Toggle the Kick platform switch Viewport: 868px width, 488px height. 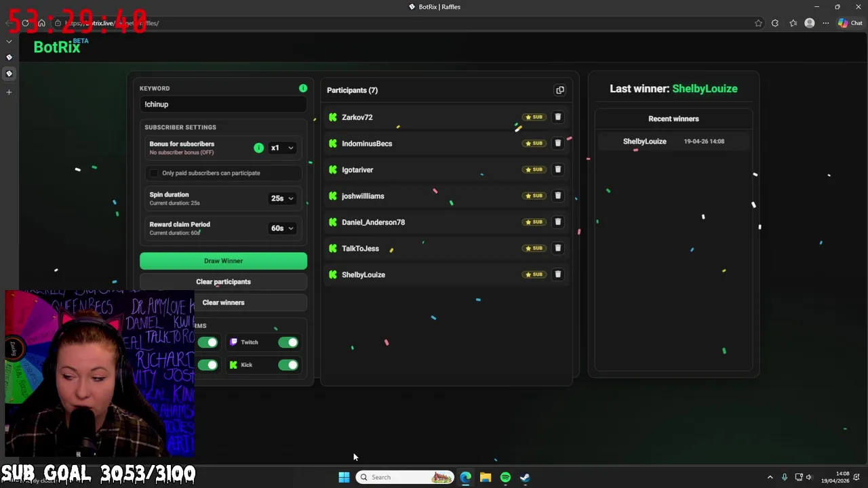point(288,365)
